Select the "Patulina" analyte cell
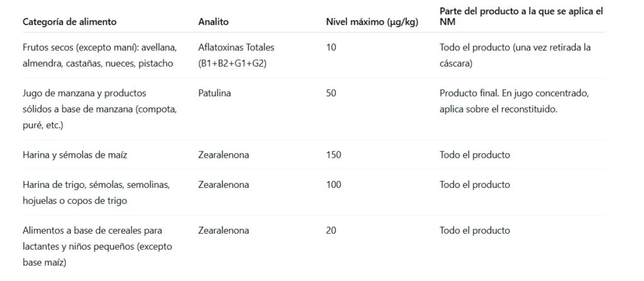 (x=214, y=94)
